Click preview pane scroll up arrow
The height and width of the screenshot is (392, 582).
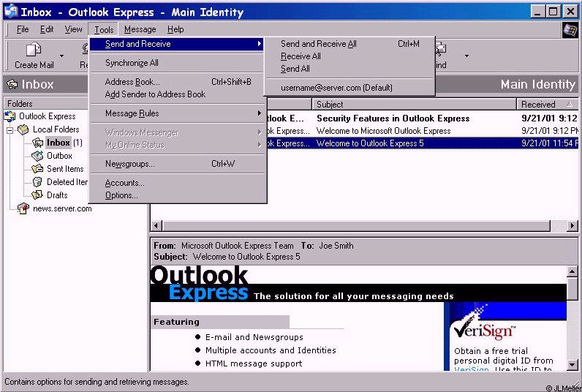(x=572, y=272)
